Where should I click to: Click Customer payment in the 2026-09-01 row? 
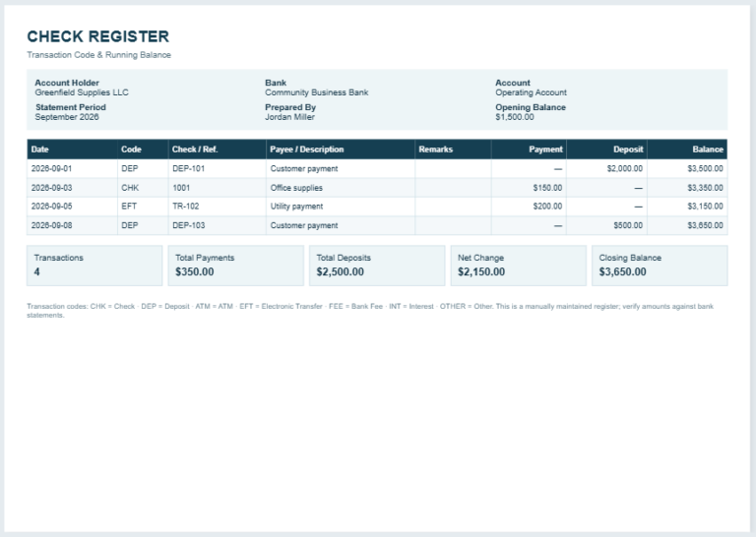coord(304,168)
